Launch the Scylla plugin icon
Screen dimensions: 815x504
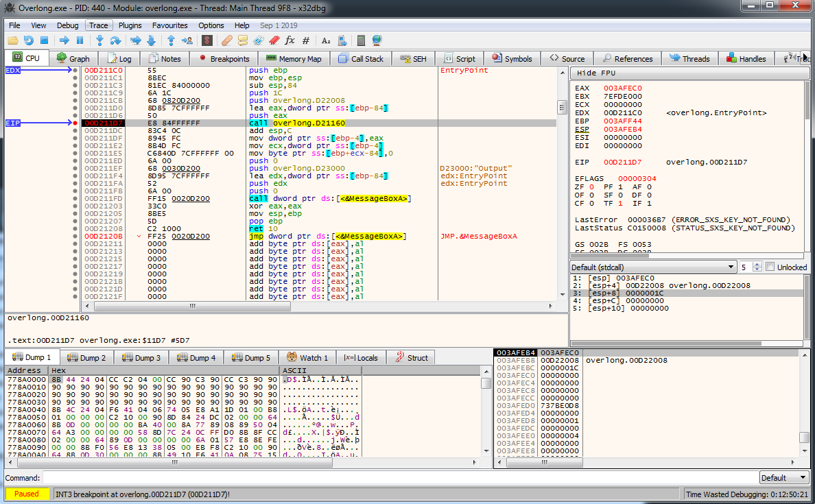(207, 40)
